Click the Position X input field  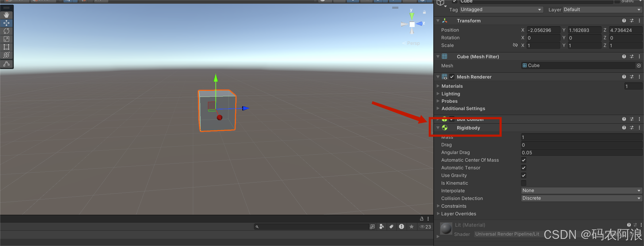tap(543, 30)
